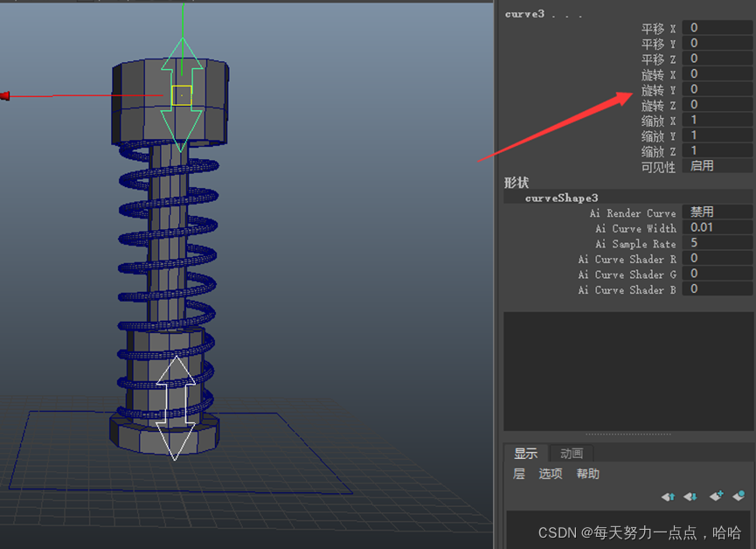Click the 平移 Y value field

tap(718, 43)
